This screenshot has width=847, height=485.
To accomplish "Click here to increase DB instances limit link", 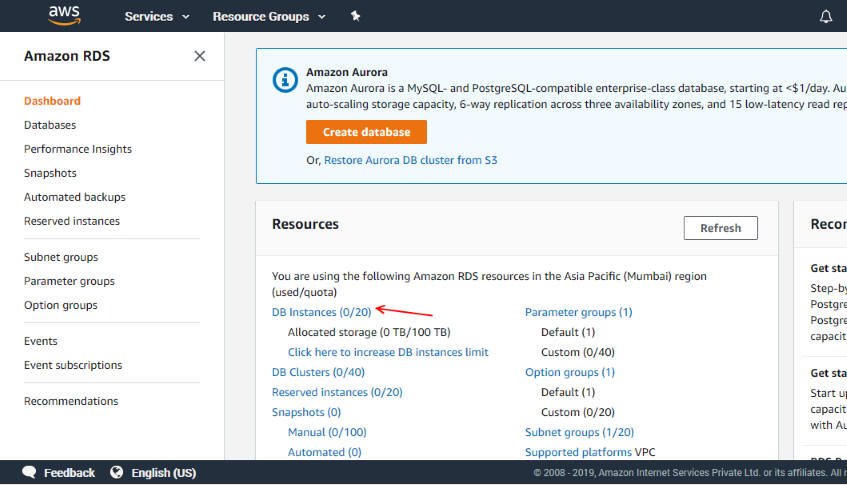I will pyautogui.click(x=388, y=352).
